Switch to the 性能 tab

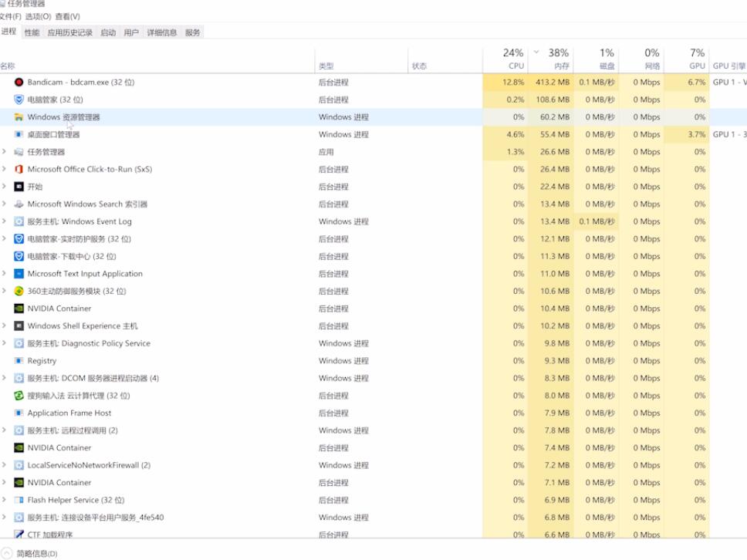point(32,32)
